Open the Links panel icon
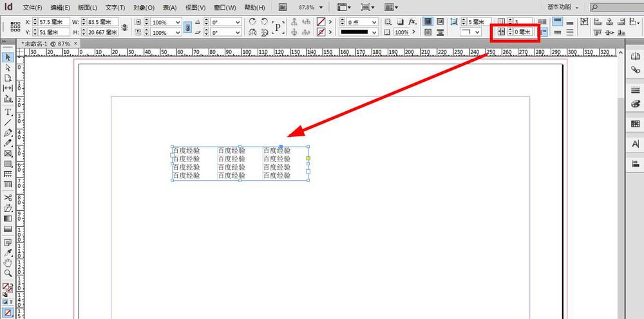Viewport: 644px width, 319px height. 635,69
